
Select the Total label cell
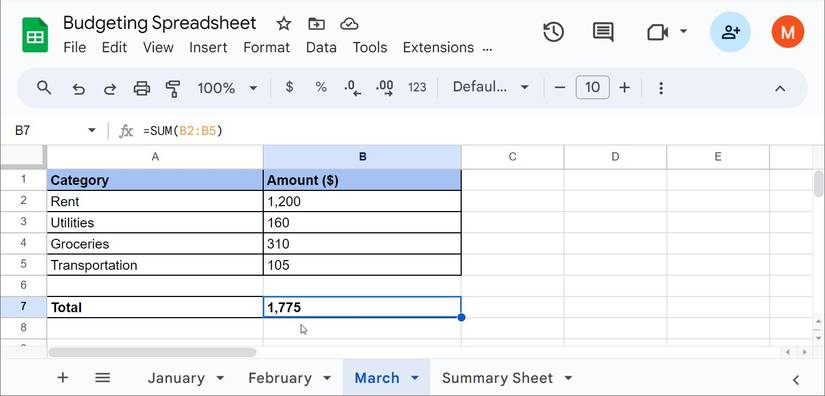(155, 307)
